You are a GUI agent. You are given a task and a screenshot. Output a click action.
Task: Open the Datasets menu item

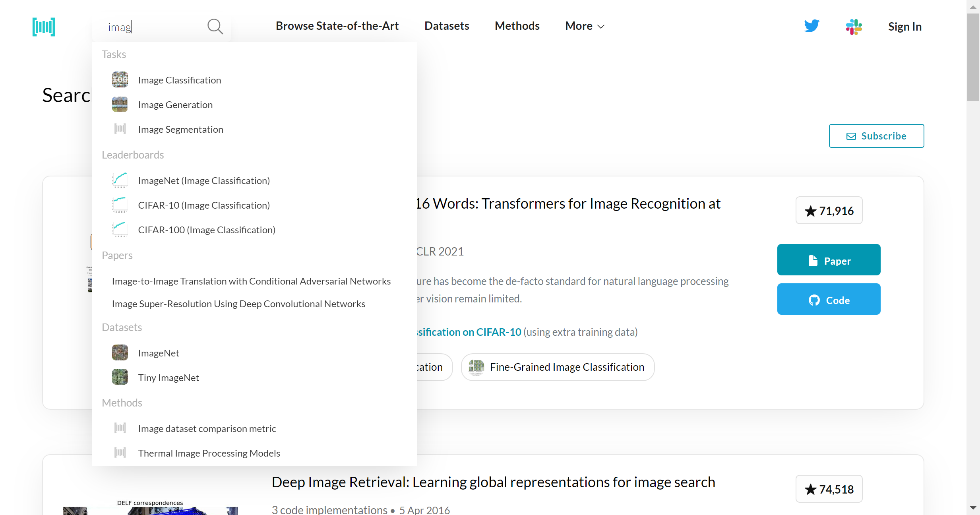pyautogui.click(x=446, y=25)
